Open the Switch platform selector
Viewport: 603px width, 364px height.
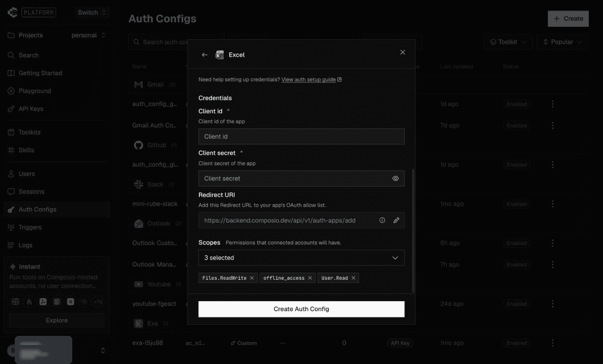pyautogui.click(x=92, y=12)
